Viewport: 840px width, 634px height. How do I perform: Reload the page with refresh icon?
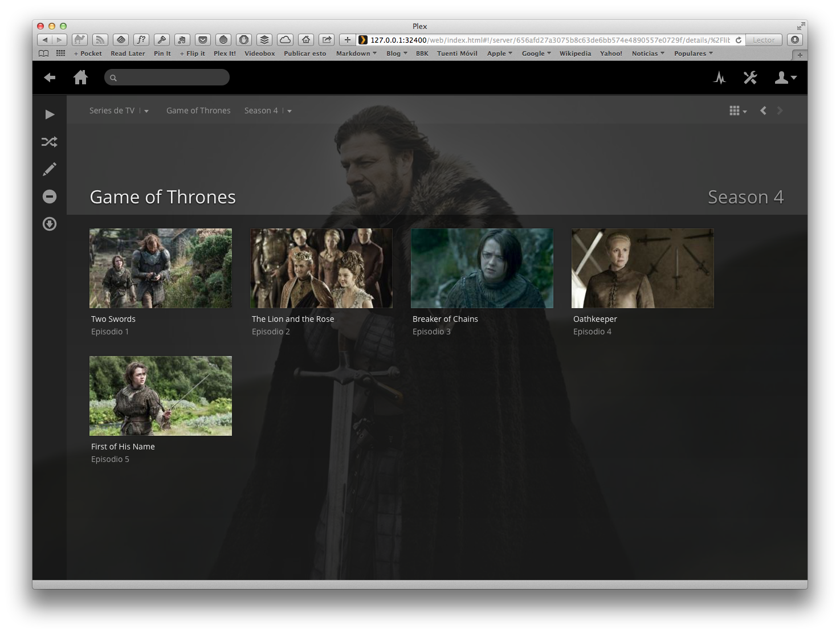(739, 40)
